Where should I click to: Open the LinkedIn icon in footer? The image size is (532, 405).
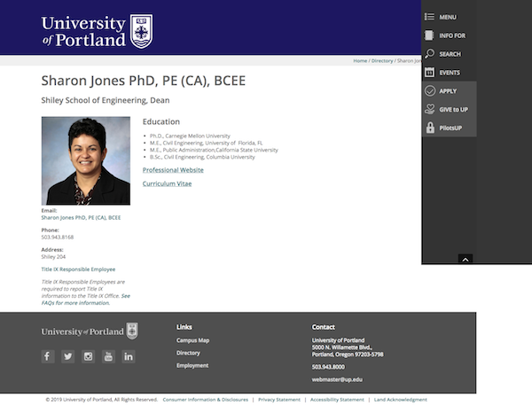point(129,356)
